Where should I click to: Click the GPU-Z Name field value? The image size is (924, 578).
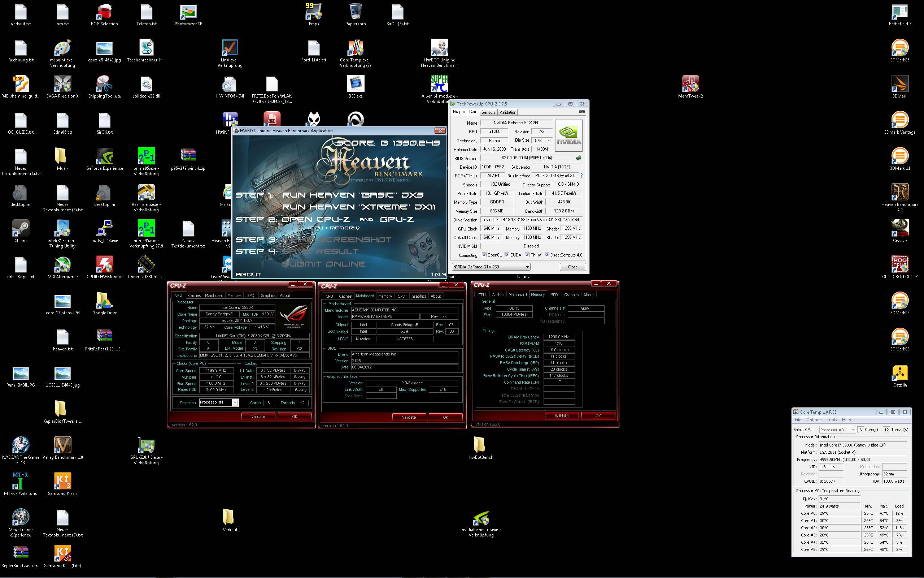[x=516, y=123]
